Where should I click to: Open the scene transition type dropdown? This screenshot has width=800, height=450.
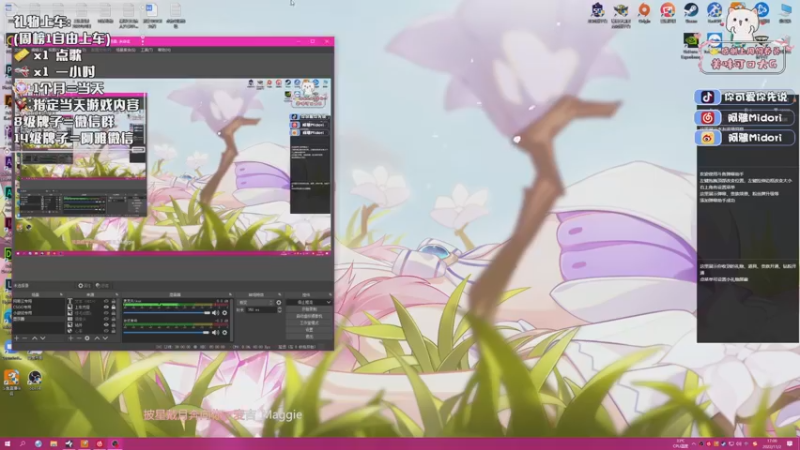[256, 302]
